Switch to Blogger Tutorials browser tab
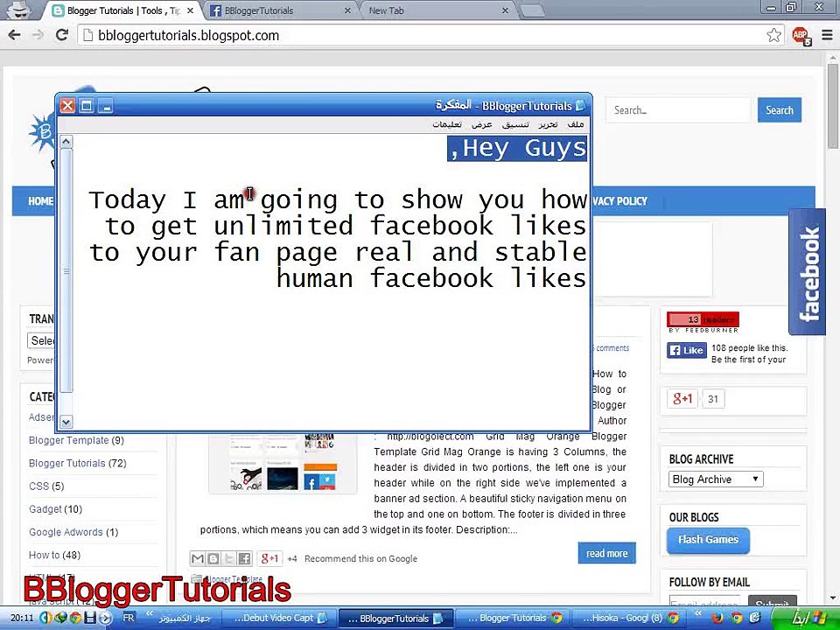 (122, 10)
